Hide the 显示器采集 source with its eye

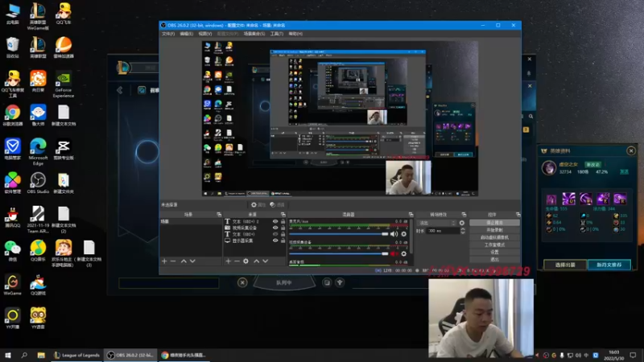(x=275, y=241)
